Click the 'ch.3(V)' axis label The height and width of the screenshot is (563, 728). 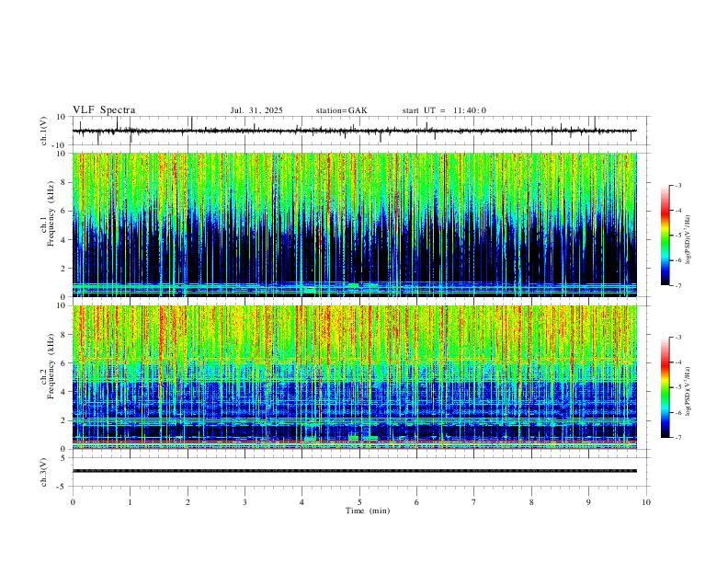coord(44,472)
